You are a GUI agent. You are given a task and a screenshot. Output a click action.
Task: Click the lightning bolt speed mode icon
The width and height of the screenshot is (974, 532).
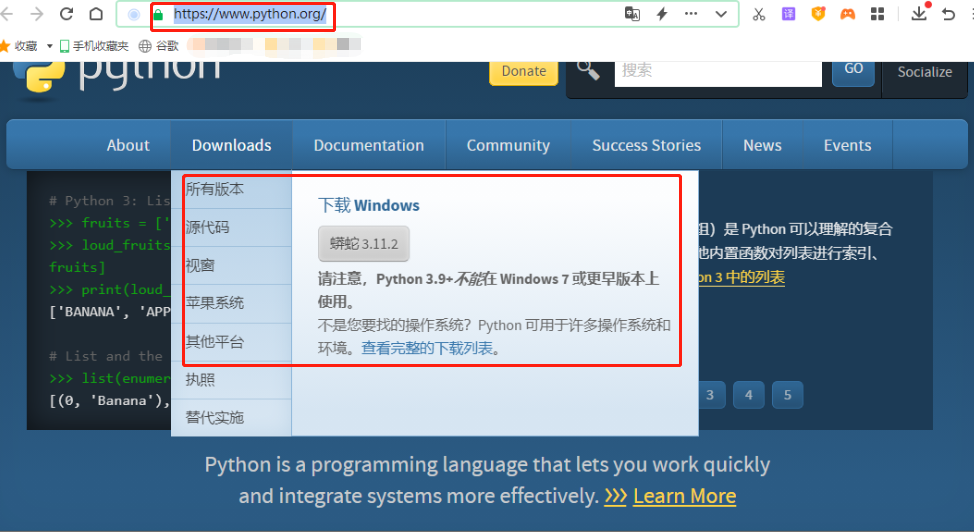662,14
